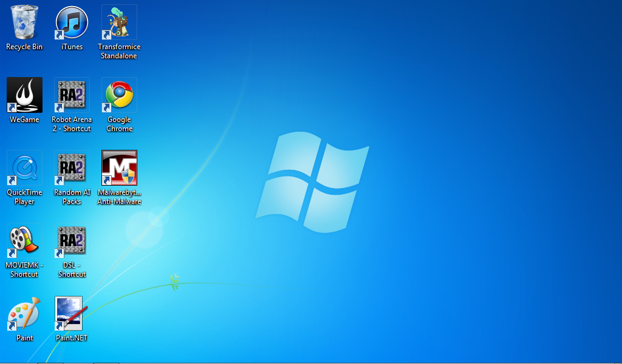This screenshot has height=364, width=622.
Task: Click the "Anti-Malware" label text
Action: pos(120,201)
